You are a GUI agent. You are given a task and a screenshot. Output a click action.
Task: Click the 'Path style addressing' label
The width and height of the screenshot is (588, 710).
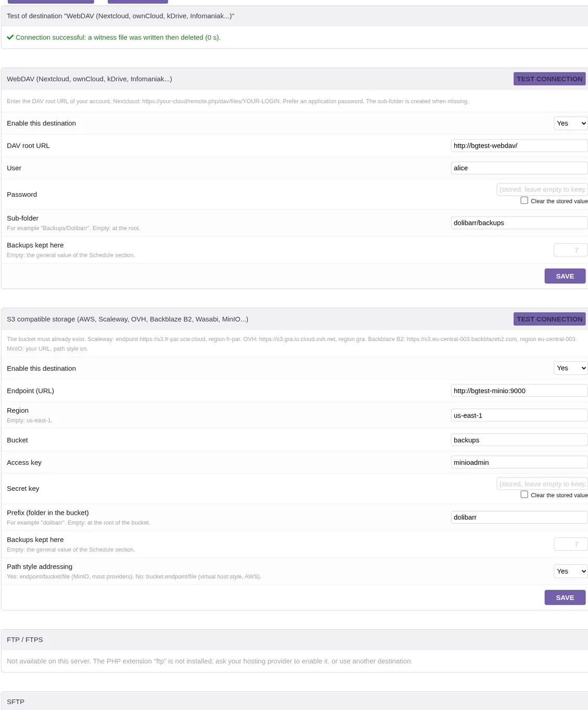click(40, 567)
